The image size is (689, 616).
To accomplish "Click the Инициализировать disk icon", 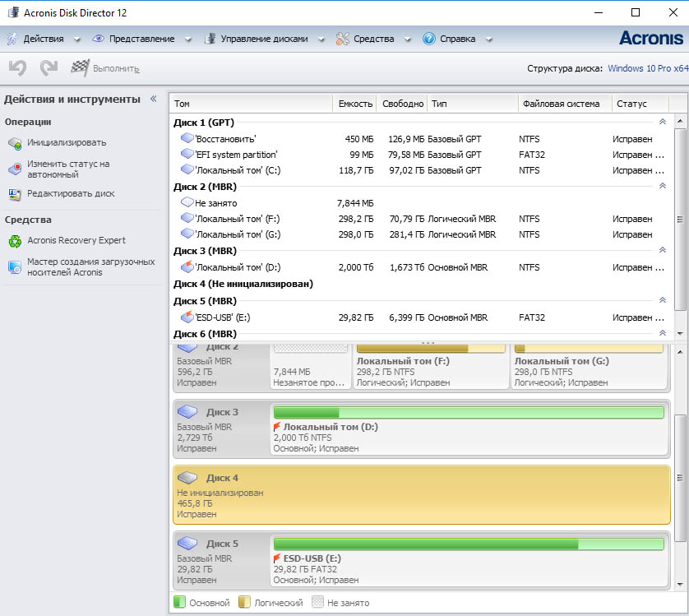I will pyautogui.click(x=15, y=143).
